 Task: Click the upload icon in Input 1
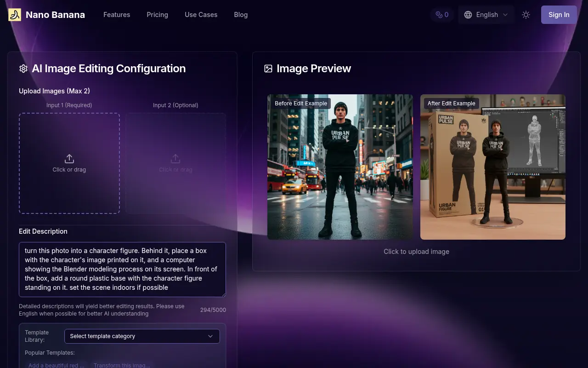[69, 159]
